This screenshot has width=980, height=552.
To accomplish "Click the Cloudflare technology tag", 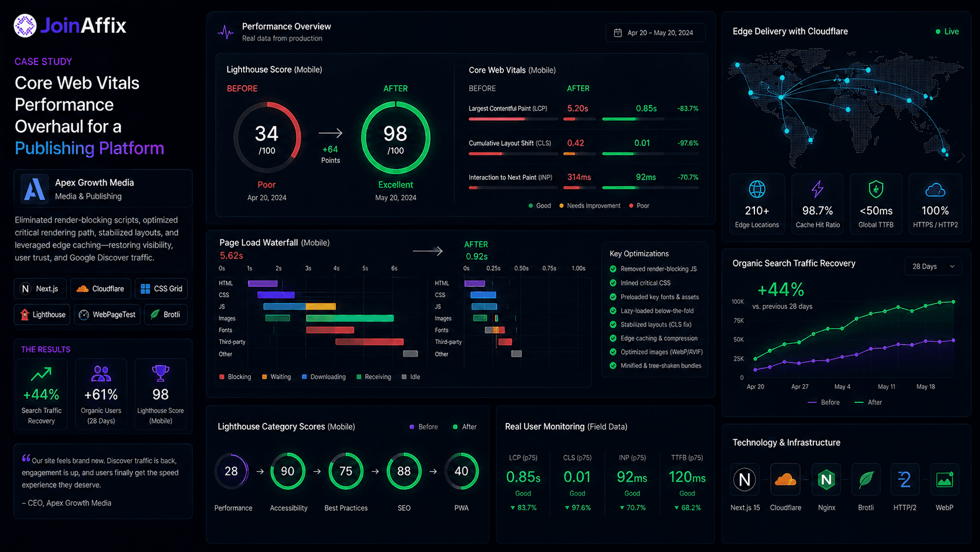I will click(x=101, y=289).
